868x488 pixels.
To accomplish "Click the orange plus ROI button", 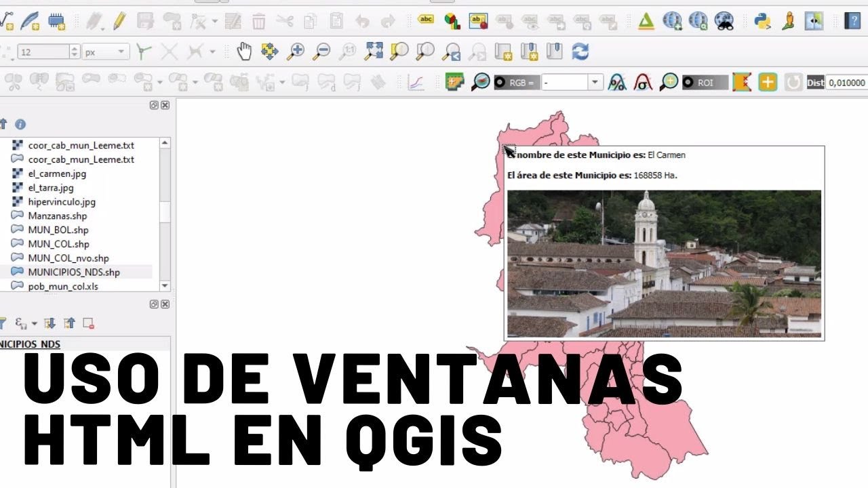I will pyautogui.click(x=768, y=83).
